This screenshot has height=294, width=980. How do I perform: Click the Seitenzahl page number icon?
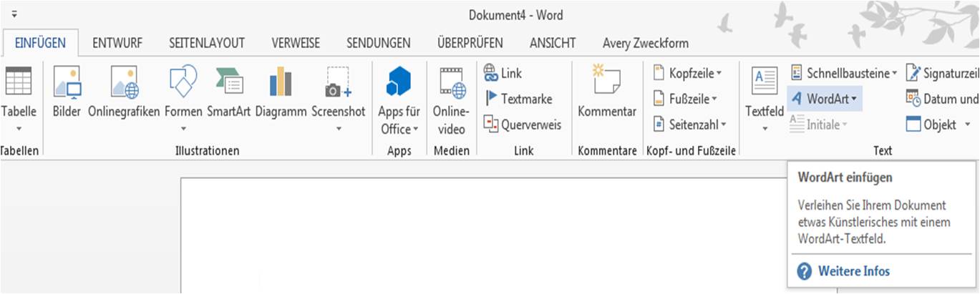[x=659, y=124]
